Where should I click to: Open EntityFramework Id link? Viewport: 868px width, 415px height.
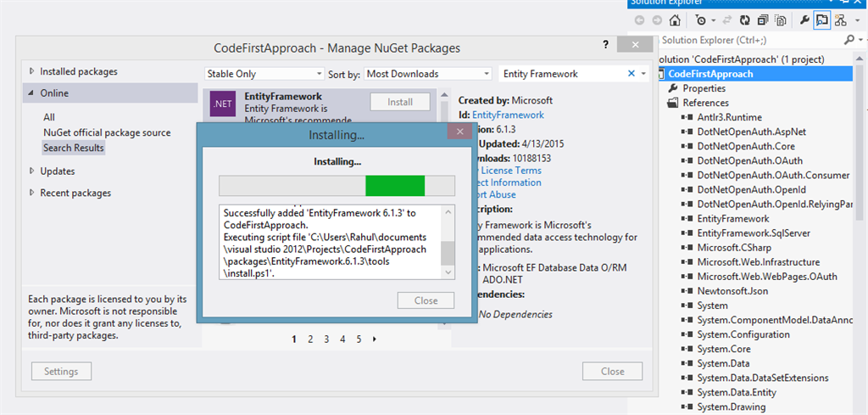tap(508, 115)
